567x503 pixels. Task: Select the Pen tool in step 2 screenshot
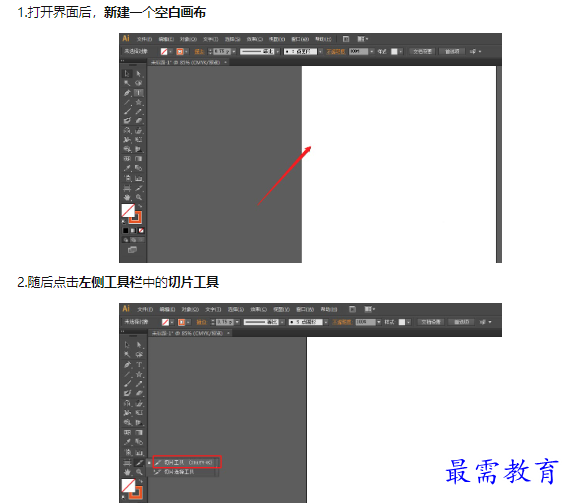point(127,365)
